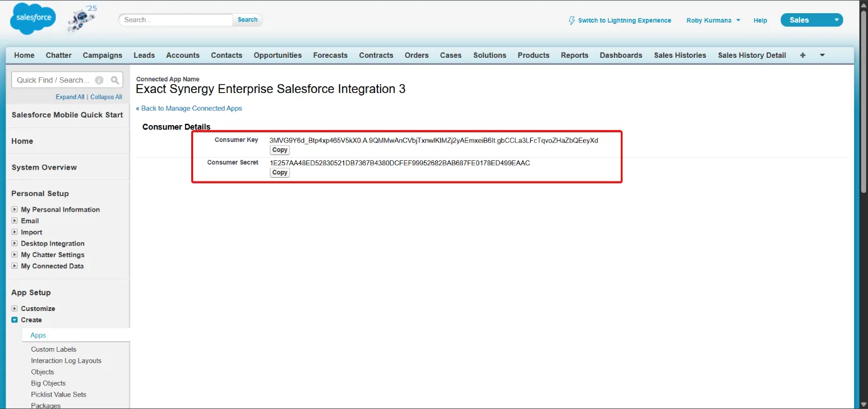Select Interaction Log Layouts item
This screenshot has height=409, width=868.
coord(66,361)
